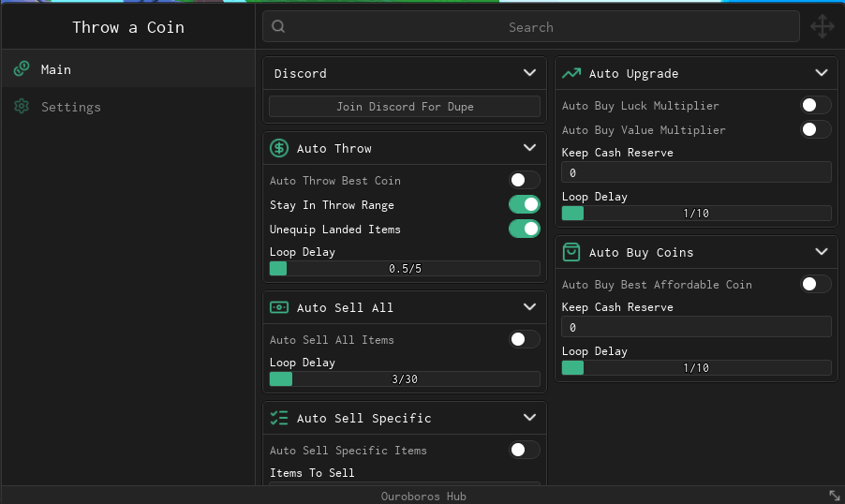Click the Auto Sell Specific checklist icon
Viewport: 845px width, 504px height.
point(279,418)
